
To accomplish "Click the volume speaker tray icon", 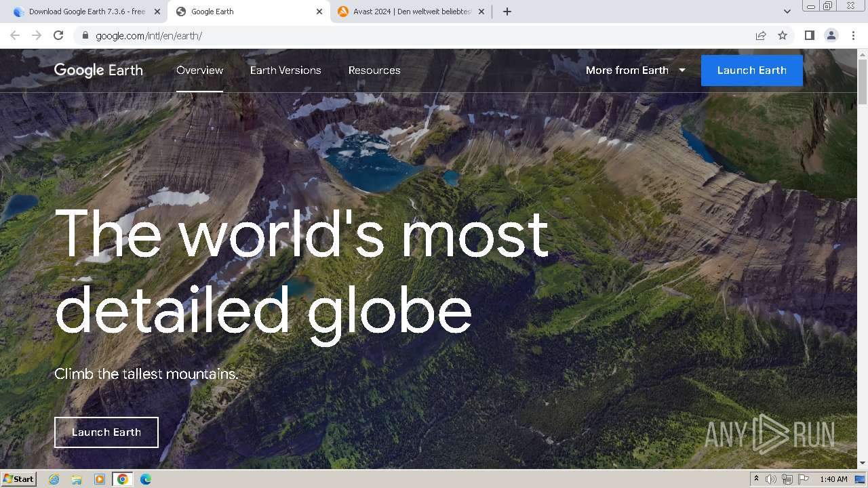I will pyautogui.click(x=771, y=479).
